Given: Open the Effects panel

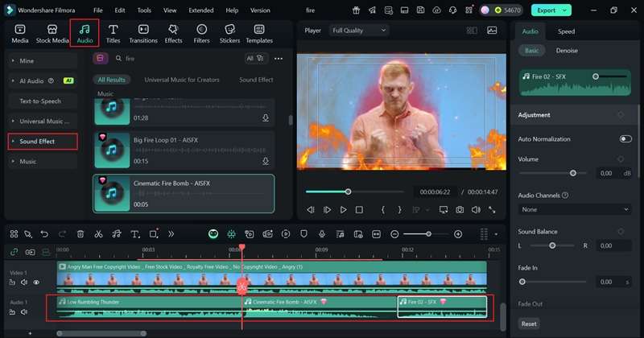Looking at the screenshot, I should [173, 34].
